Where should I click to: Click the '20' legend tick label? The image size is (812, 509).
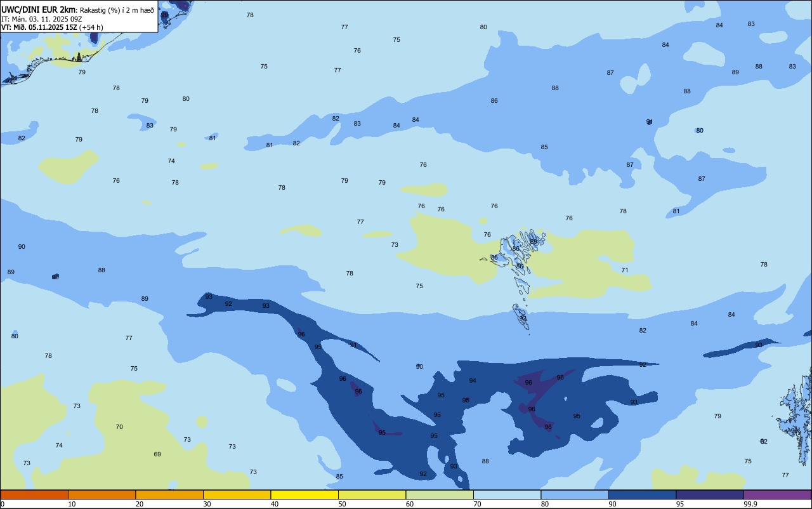(140, 504)
